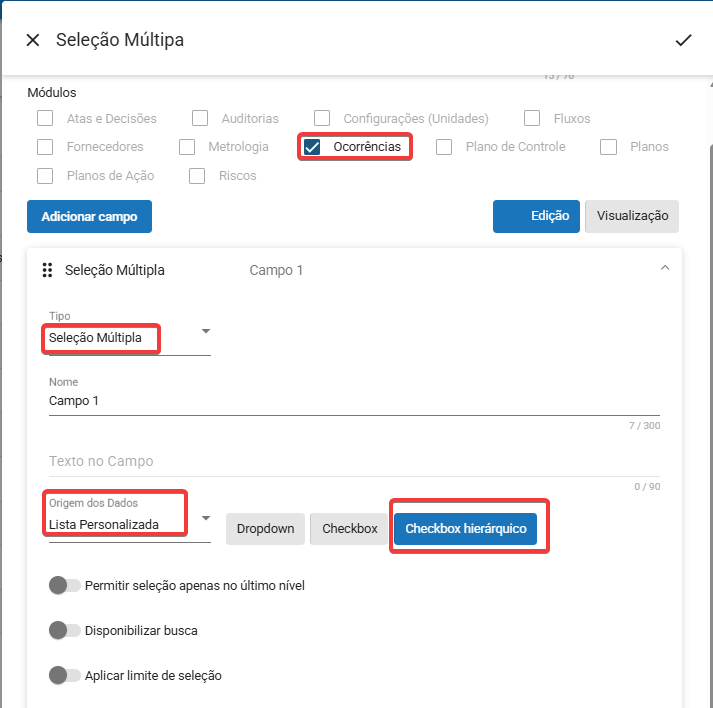Switch to the Edição tab

pyautogui.click(x=536, y=216)
